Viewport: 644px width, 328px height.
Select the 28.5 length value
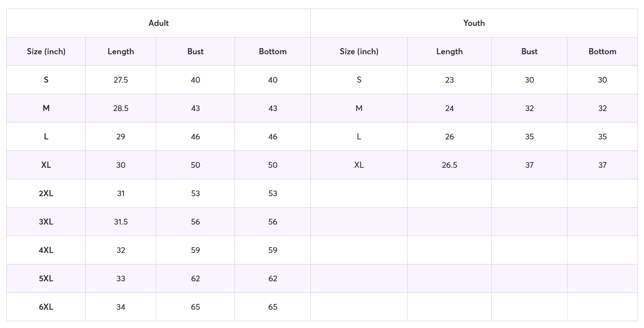tap(121, 108)
